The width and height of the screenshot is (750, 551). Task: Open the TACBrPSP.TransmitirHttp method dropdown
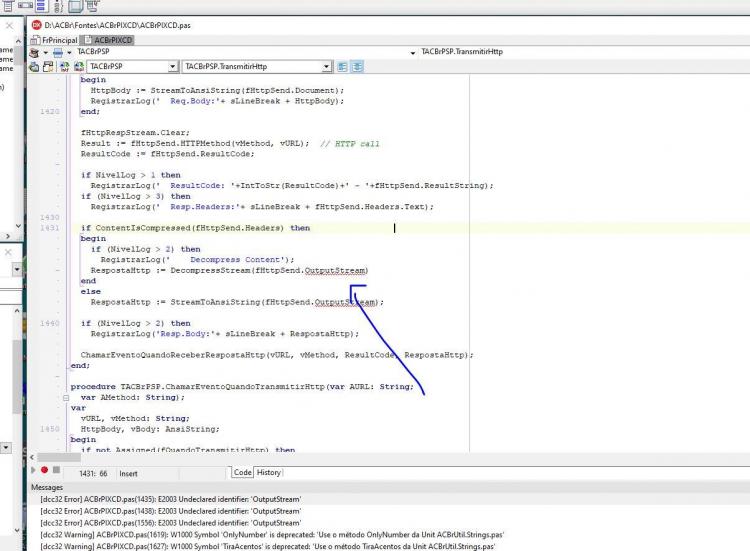326,66
